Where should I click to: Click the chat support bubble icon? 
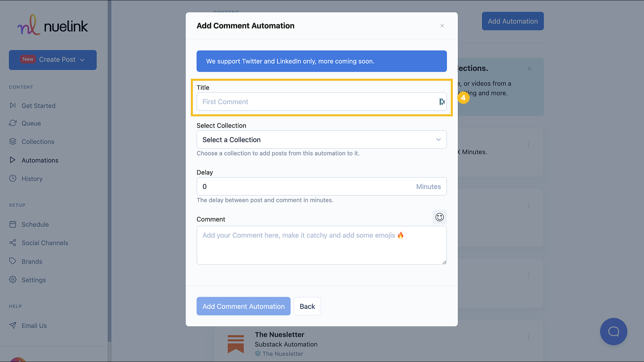coord(613,331)
